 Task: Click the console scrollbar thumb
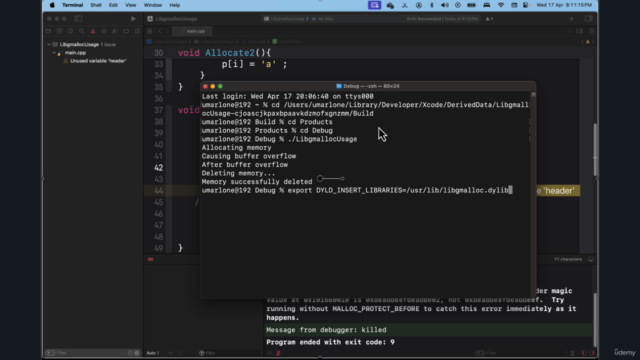(x=595, y=320)
